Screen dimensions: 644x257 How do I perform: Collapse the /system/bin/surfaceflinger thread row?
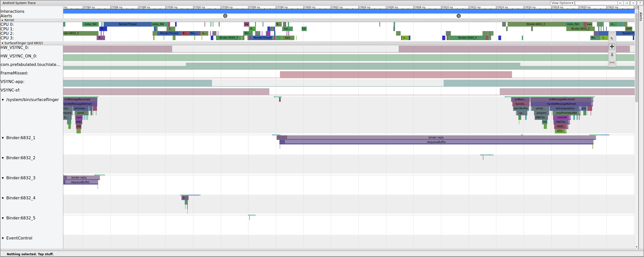click(x=3, y=100)
